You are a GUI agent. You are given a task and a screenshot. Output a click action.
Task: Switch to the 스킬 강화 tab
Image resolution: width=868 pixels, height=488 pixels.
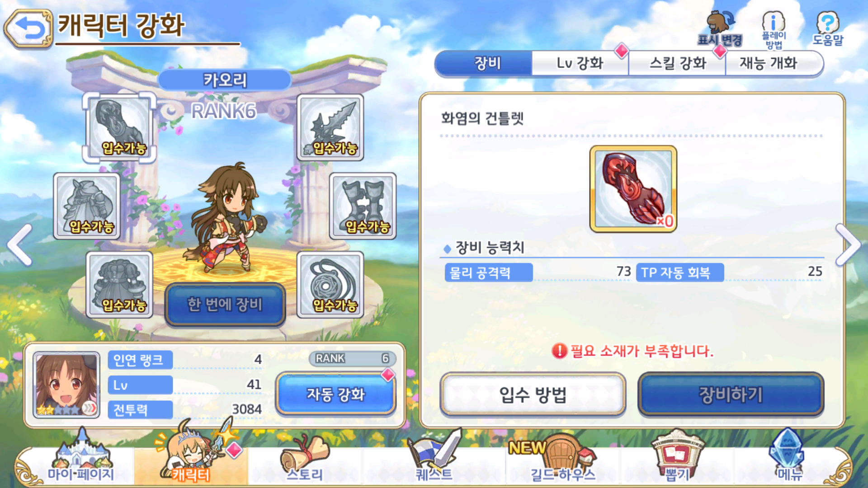coord(677,63)
